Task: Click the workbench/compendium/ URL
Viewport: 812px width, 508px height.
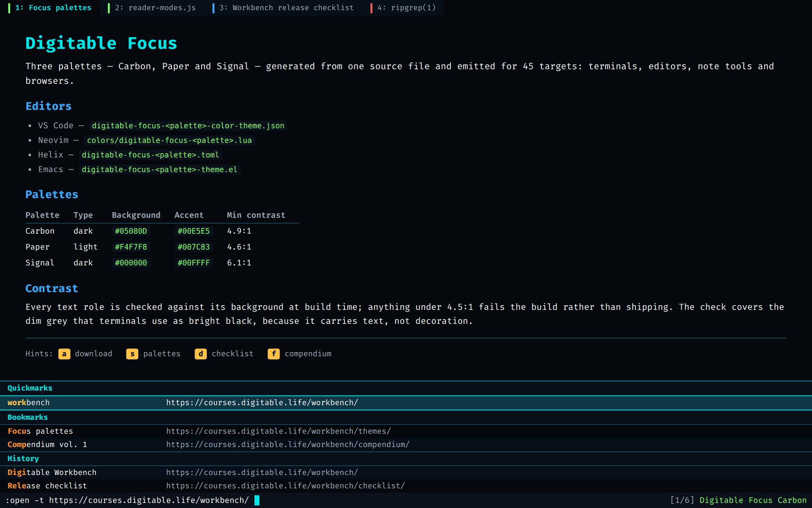Action: pos(288,444)
